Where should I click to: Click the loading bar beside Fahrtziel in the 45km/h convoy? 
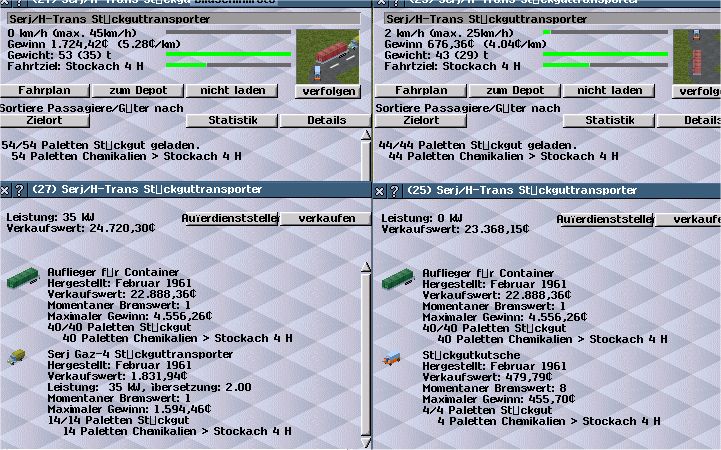point(228,65)
